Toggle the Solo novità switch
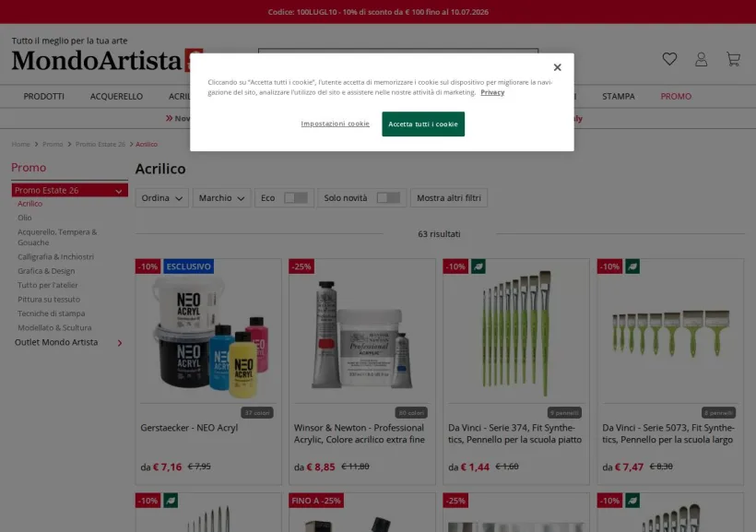 tap(388, 197)
